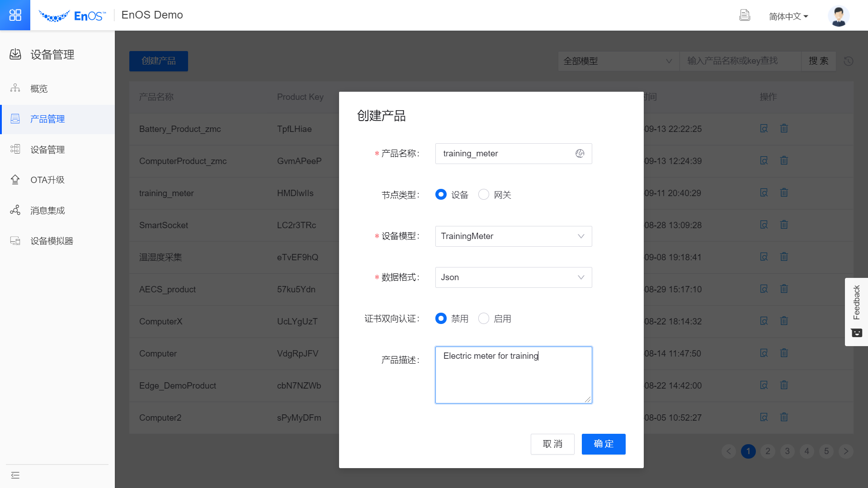The image size is (868, 488).
Task: Expand the 全部模型 filter dropdown
Action: tap(618, 61)
